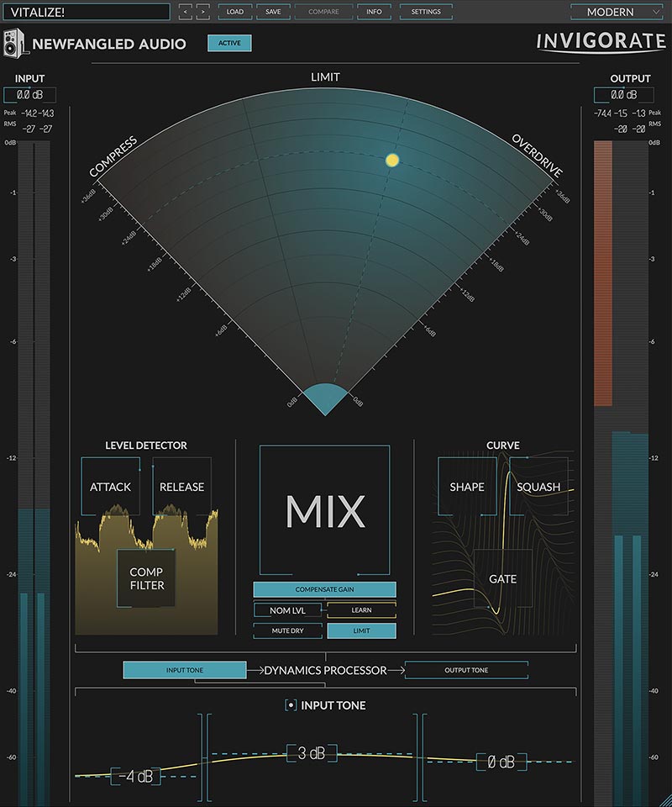Switch to the OUTPUT TONE section

(x=466, y=670)
